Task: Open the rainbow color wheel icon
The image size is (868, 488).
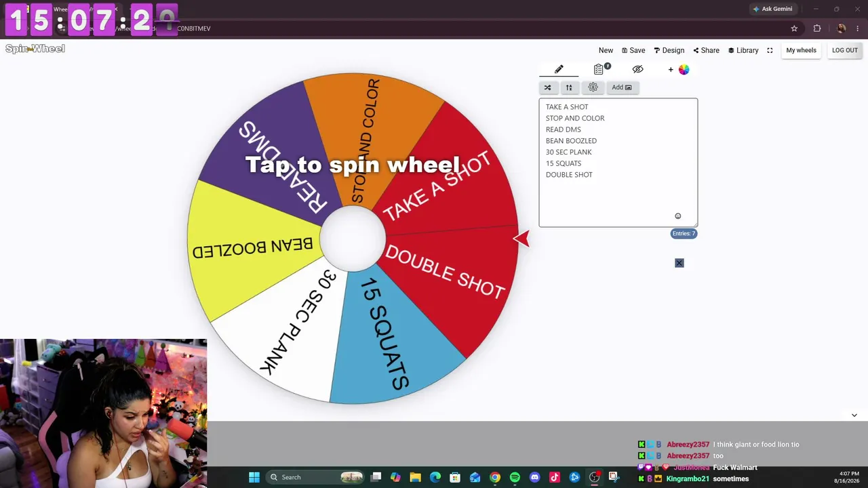Action: (x=684, y=69)
